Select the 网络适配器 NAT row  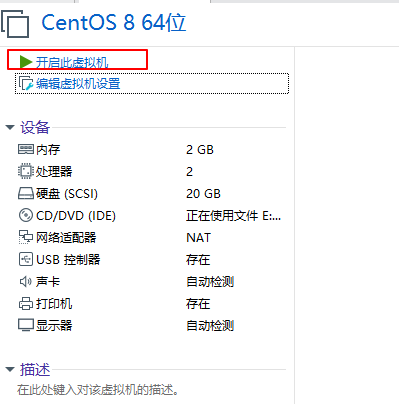pos(150,237)
